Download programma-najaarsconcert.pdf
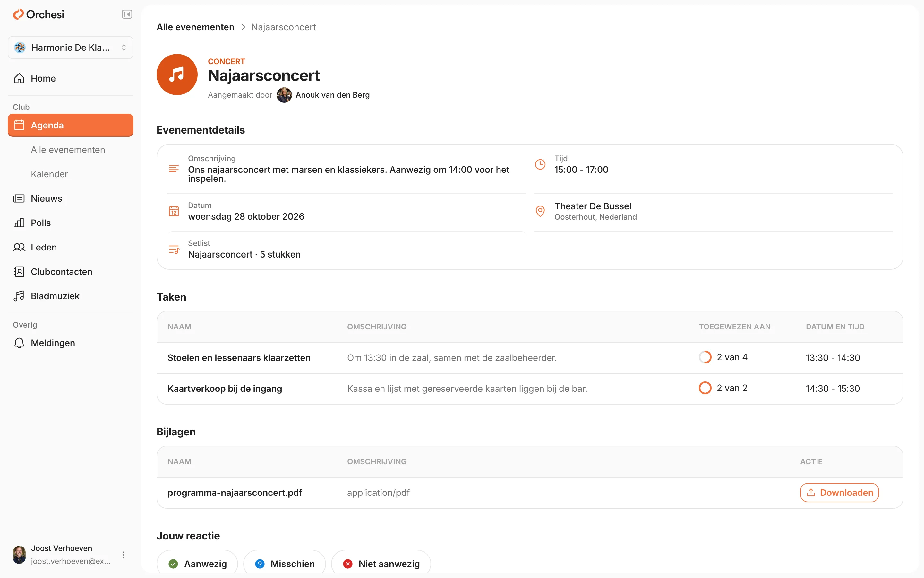 click(839, 492)
